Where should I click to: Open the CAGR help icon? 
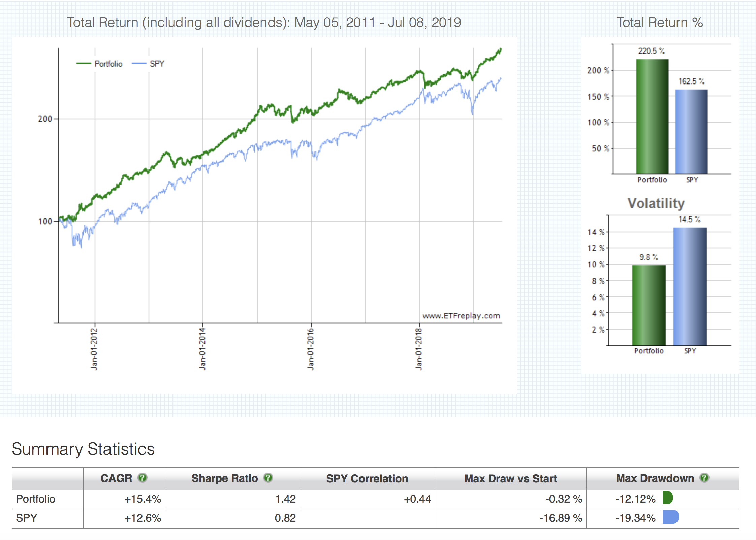click(143, 478)
